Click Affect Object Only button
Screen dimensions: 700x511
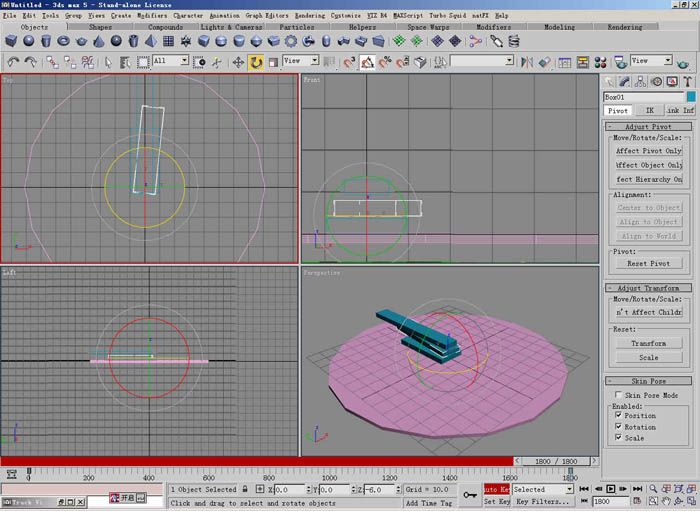(x=649, y=165)
